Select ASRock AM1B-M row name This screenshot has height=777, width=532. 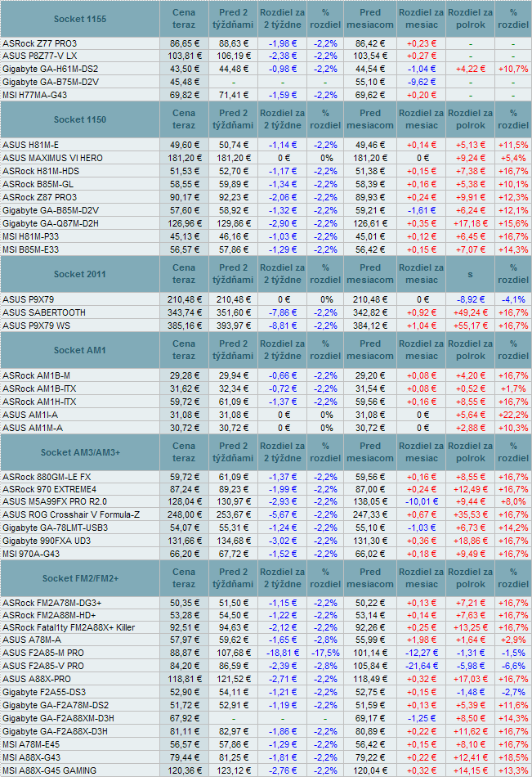(36, 375)
